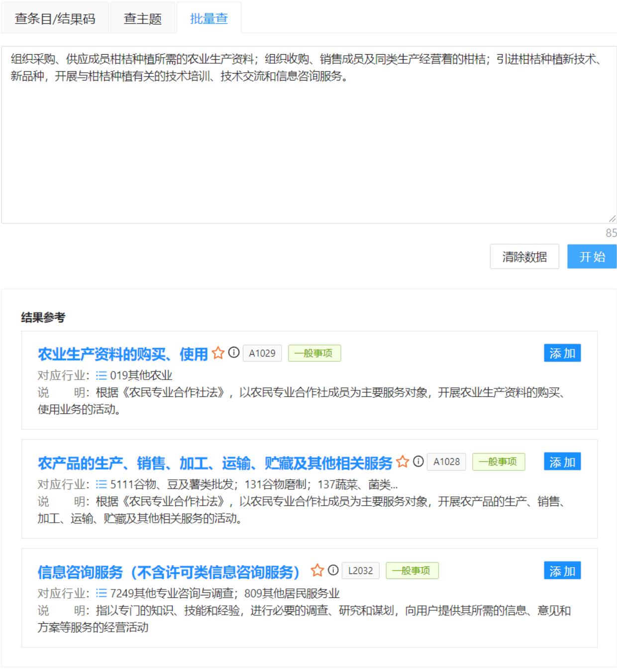The width and height of the screenshot is (617, 672).
Task: Click info icon beside A1029 code
Action: coord(234,353)
